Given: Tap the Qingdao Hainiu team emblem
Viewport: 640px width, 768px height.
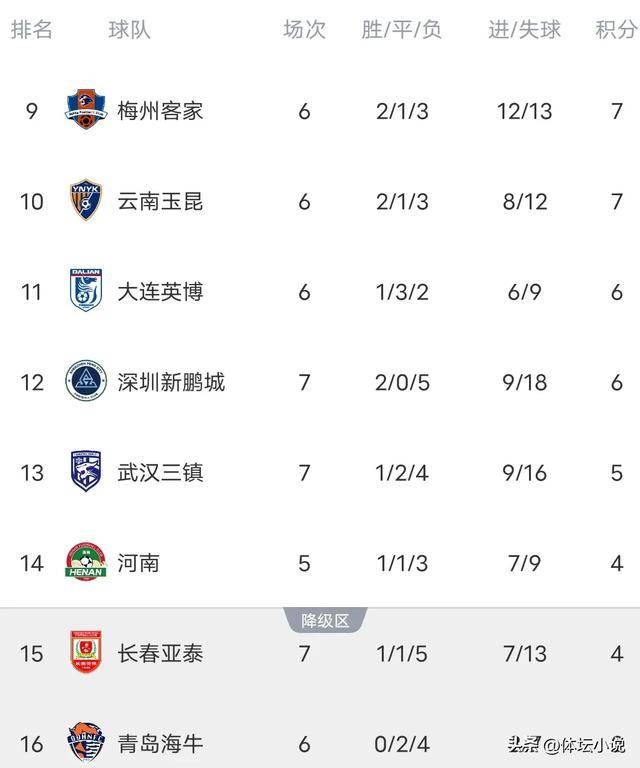Looking at the screenshot, I should click(x=86, y=742).
